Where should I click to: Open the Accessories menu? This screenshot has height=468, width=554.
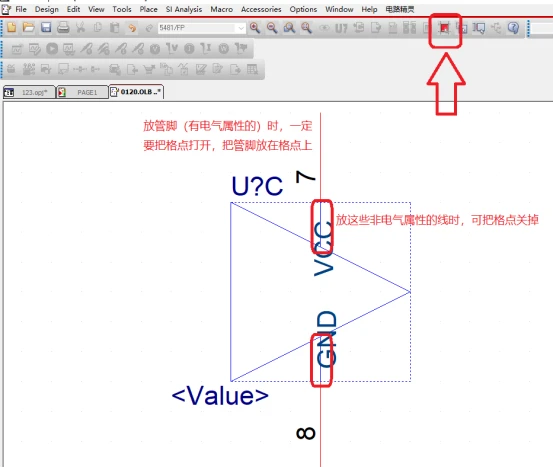[261, 9]
